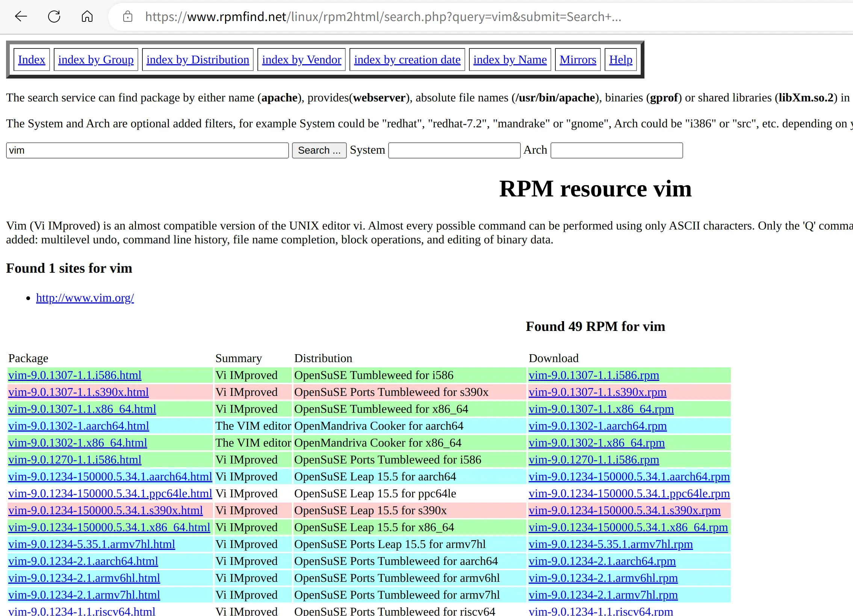
Task: Open the Index navigation link
Action: [32, 60]
